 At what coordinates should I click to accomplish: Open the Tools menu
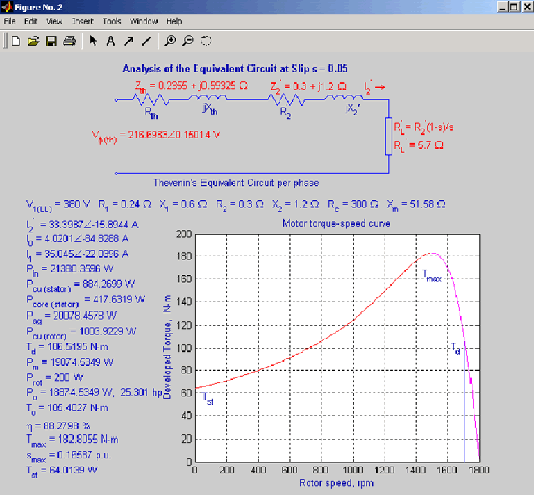click(x=112, y=21)
